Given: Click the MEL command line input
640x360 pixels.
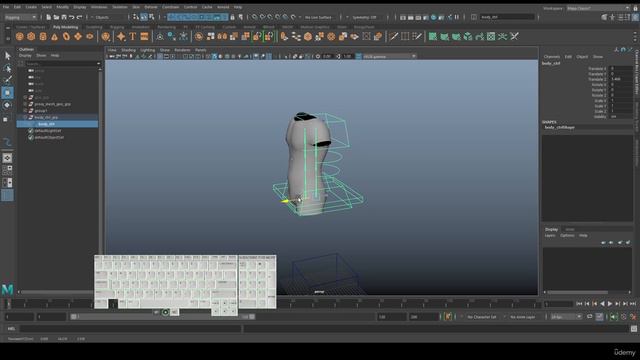Looking at the screenshot, I should [x=131, y=328].
